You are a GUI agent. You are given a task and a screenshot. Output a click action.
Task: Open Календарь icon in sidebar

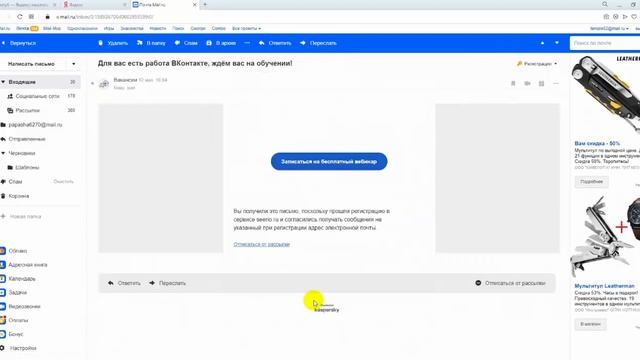click(2, 279)
